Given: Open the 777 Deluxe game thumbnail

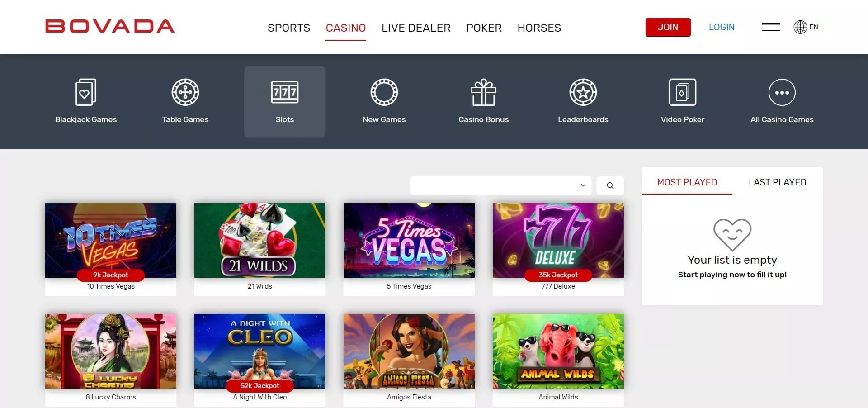Looking at the screenshot, I should point(558,240).
